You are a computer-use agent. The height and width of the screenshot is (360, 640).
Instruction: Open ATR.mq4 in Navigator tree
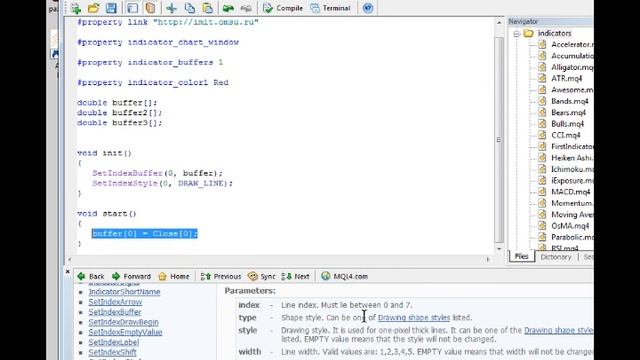click(x=567, y=78)
